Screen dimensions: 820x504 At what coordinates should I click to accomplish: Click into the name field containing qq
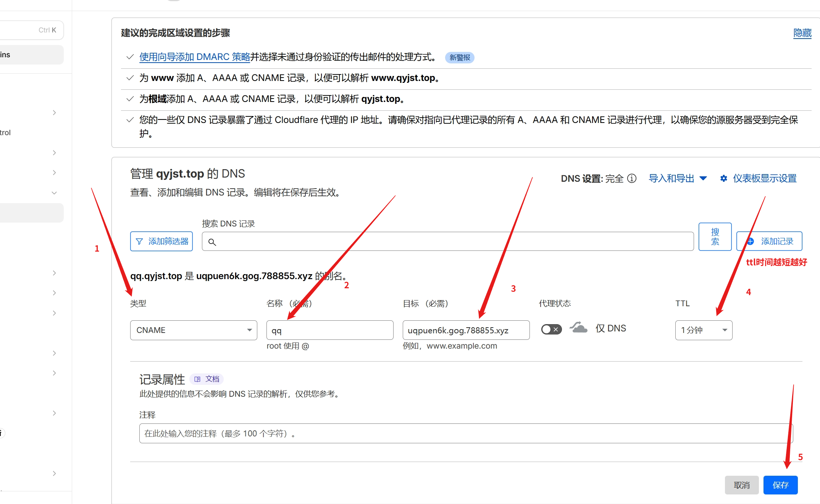pos(329,330)
